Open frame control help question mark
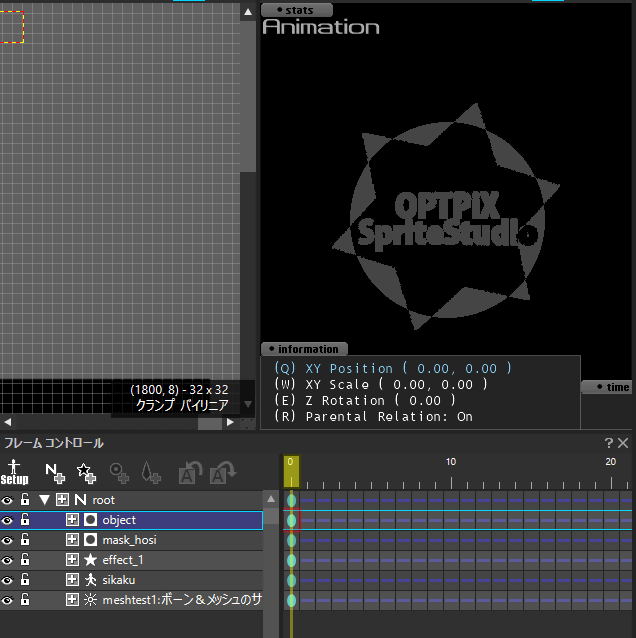This screenshot has height=638, width=636. (609, 443)
